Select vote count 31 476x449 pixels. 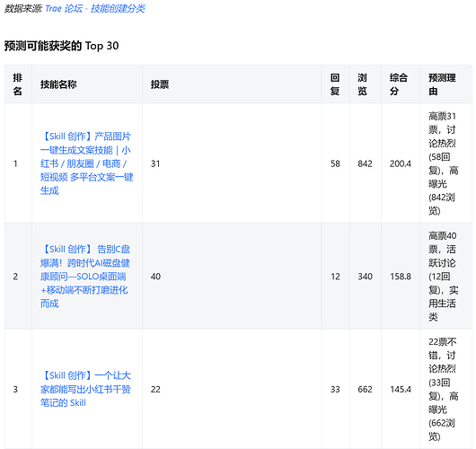[155, 163]
